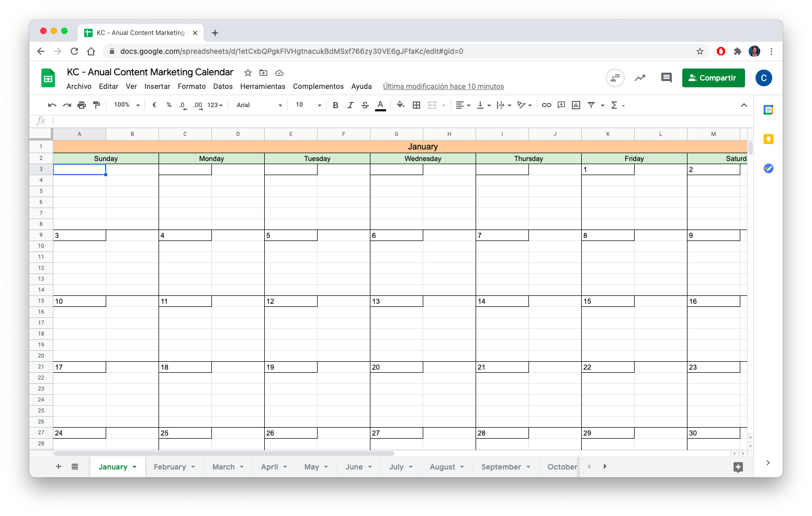Increase decimal places icon
The height and width of the screenshot is (516, 812).
point(198,105)
